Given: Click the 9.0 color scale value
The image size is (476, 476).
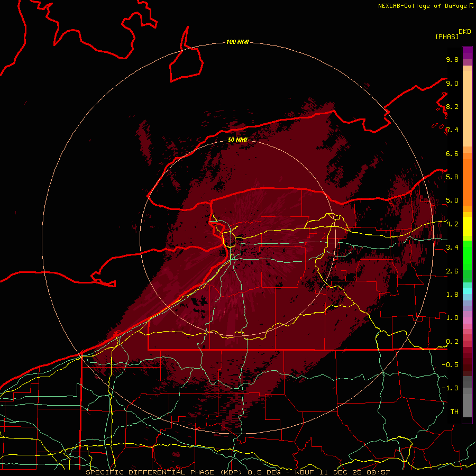Looking at the screenshot, I should pyautogui.click(x=452, y=83).
